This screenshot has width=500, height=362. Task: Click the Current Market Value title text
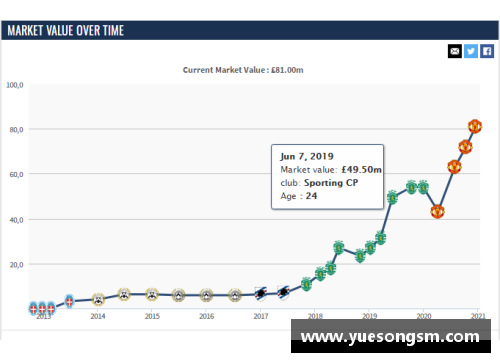(243, 70)
